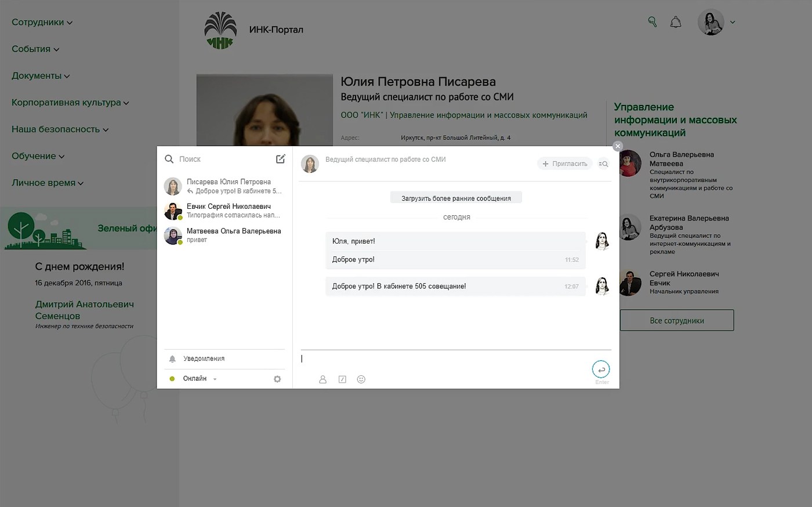The height and width of the screenshot is (507, 812).
Task: Expand the Сотрудники menu
Action: [x=42, y=23]
